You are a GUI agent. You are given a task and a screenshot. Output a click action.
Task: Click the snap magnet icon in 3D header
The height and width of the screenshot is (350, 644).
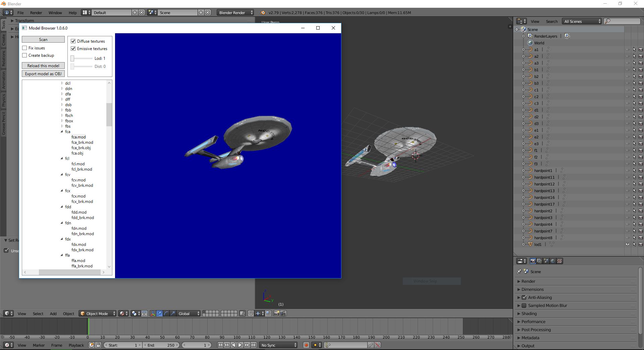(251, 313)
